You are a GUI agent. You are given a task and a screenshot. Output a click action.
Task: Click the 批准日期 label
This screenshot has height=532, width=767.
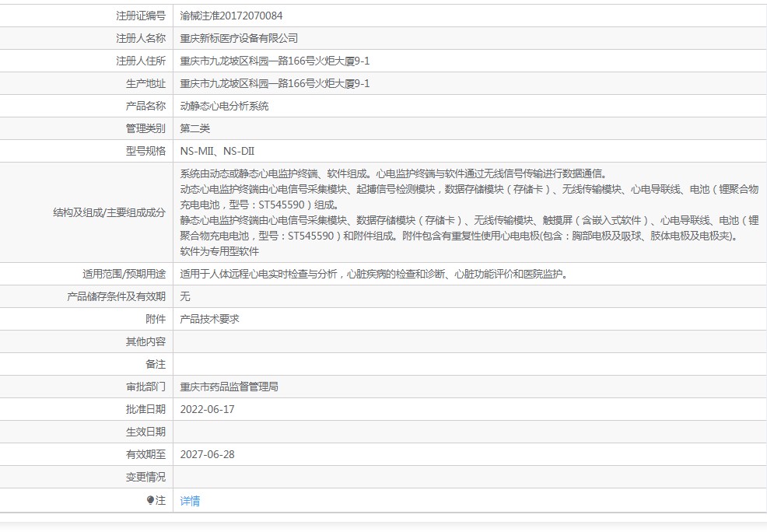click(x=145, y=409)
